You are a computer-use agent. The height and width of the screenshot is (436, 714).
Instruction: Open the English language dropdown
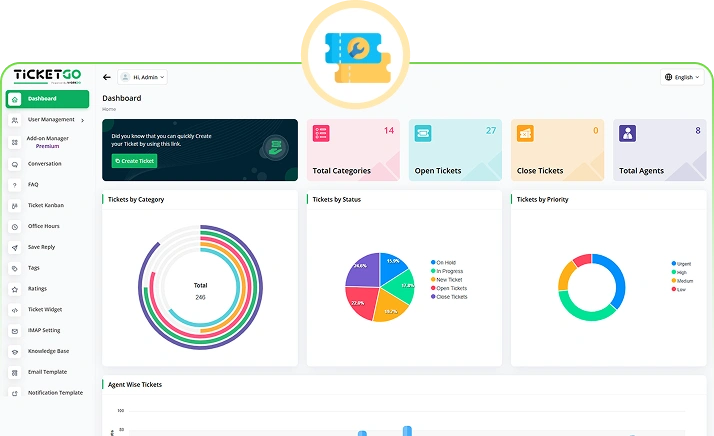pos(682,77)
